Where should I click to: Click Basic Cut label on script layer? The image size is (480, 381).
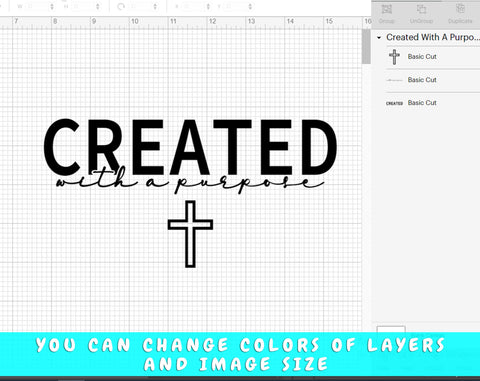click(422, 80)
